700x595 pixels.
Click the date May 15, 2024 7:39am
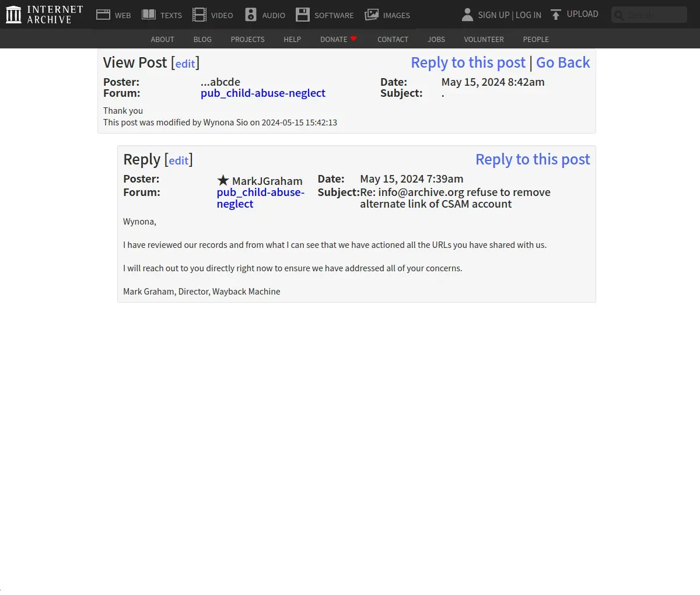click(412, 178)
